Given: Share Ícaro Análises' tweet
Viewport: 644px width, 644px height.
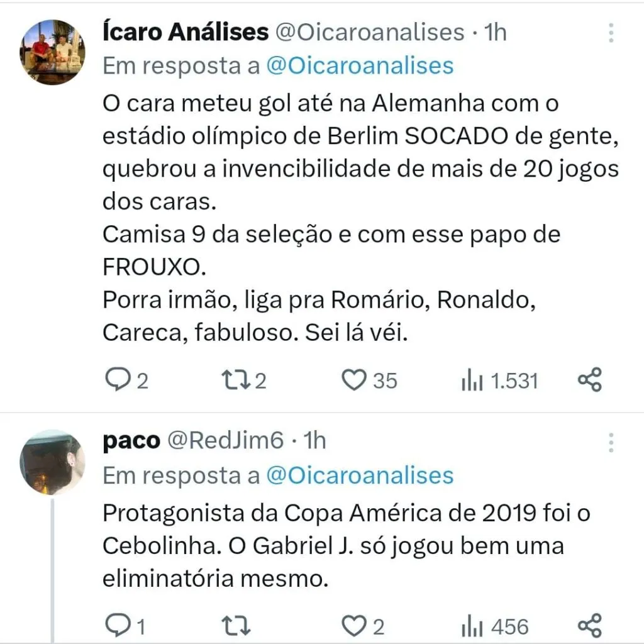Looking at the screenshot, I should (x=590, y=380).
